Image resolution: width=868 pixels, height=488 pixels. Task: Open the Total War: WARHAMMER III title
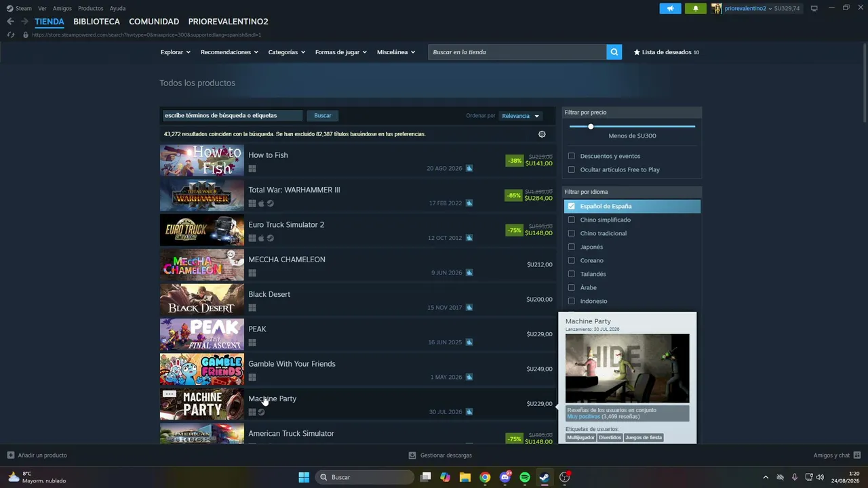294,190
